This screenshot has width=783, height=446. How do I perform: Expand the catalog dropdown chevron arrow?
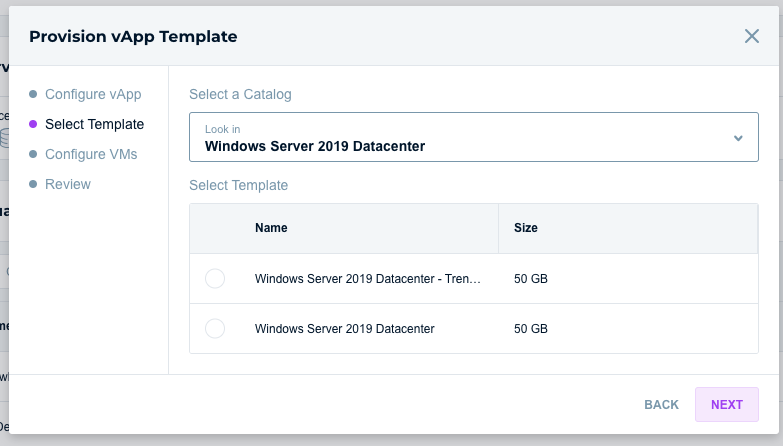(x=738, y=138)
